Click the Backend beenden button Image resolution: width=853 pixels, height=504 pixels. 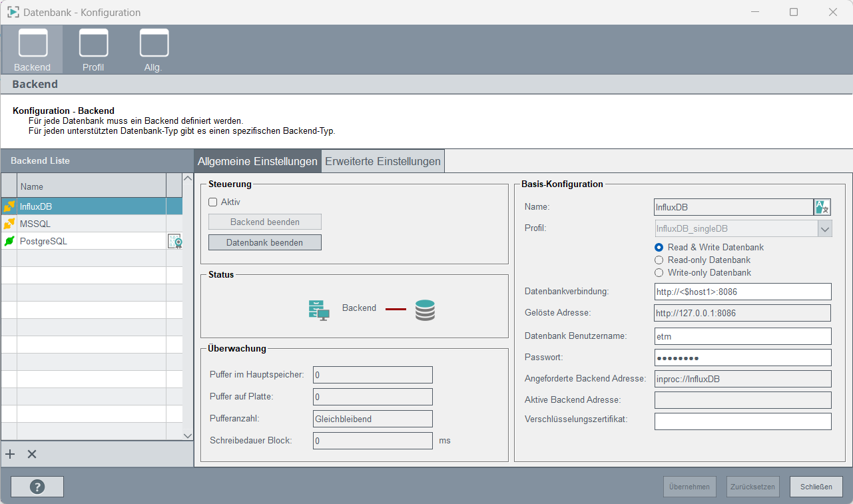(x=265, y=222)
